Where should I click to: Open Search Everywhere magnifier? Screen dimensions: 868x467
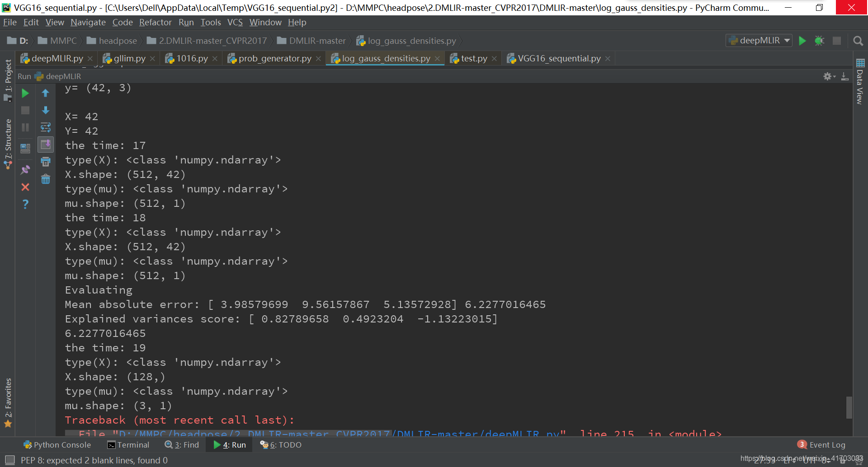coord(858,41)
